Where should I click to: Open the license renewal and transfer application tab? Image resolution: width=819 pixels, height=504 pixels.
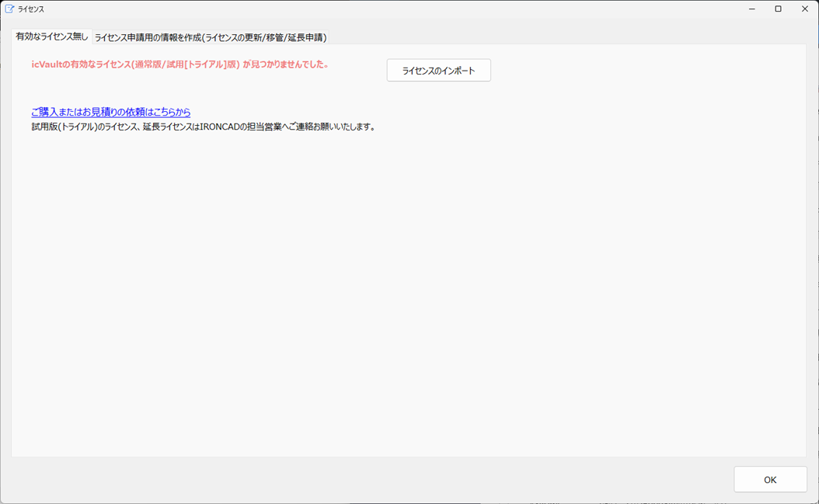click(x=212, y=36)
